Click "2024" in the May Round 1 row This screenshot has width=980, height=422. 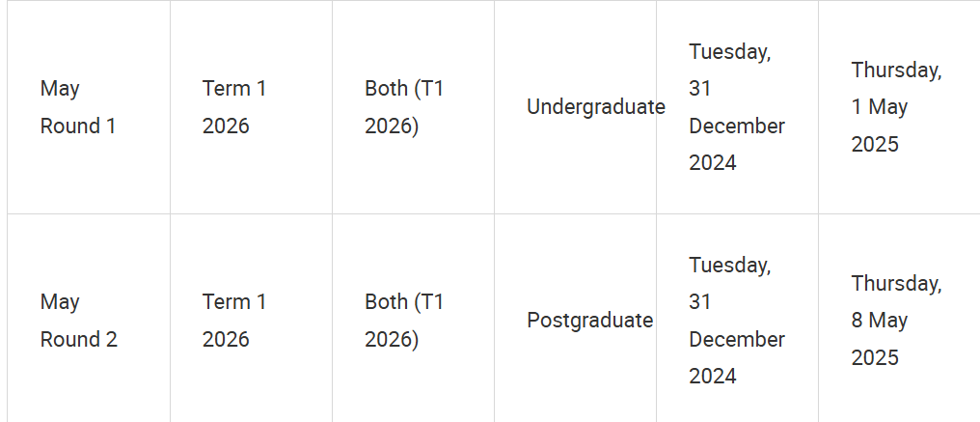click(713, 163)
